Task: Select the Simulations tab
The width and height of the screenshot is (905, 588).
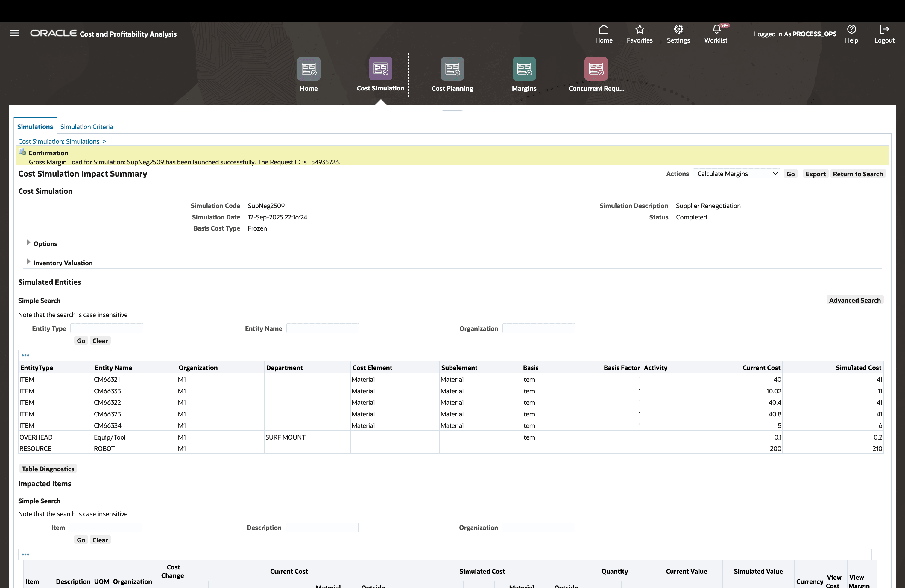Action: click(35, 127)
